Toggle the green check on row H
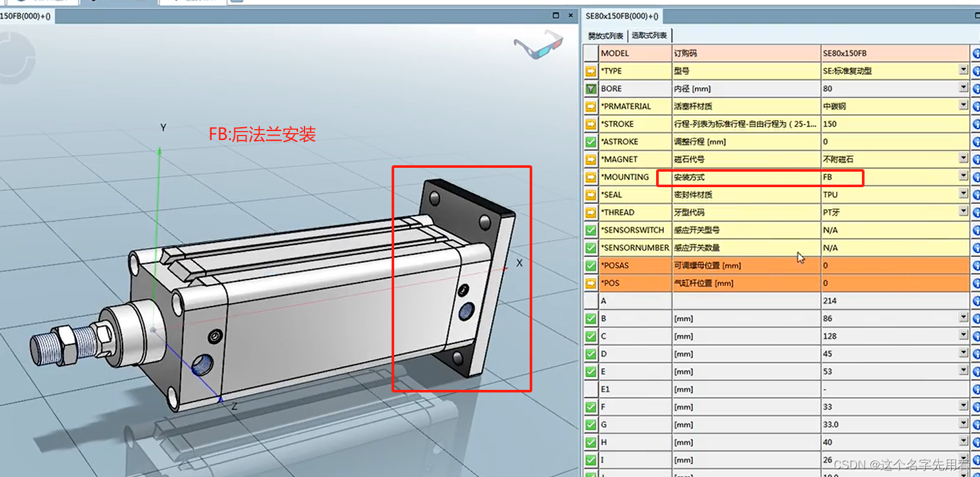The image size is (980, 477). [590, 442]
